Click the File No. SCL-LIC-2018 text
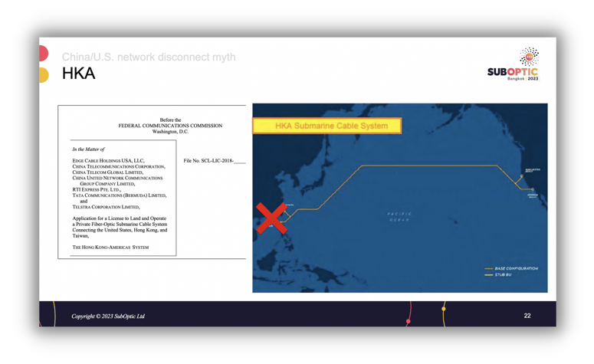594x364 pixels. [214, 161]
